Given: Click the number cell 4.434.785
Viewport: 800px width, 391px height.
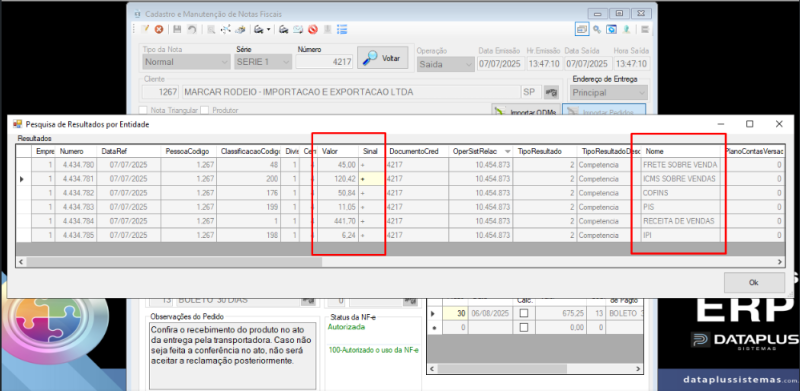Looking at the screenshot, I should click(77, 235).
